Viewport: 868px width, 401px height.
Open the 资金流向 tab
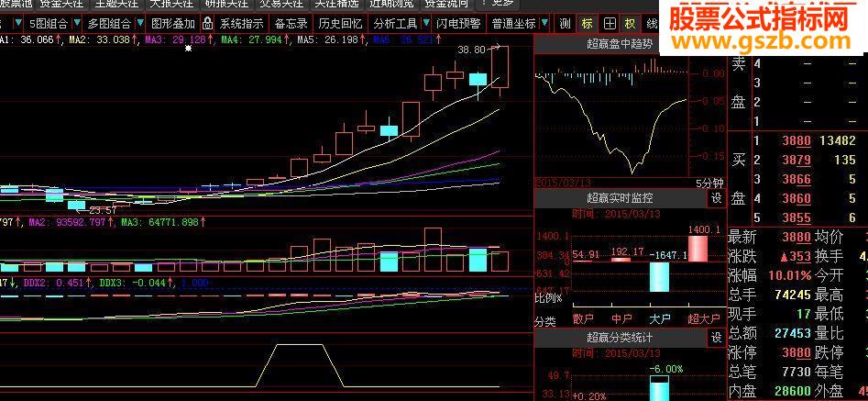click(445, 4)
